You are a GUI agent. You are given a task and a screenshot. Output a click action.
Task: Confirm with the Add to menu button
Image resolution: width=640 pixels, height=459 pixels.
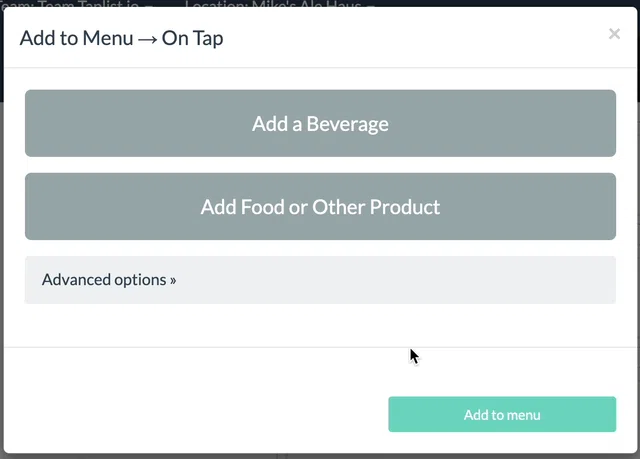pos(502,414)
